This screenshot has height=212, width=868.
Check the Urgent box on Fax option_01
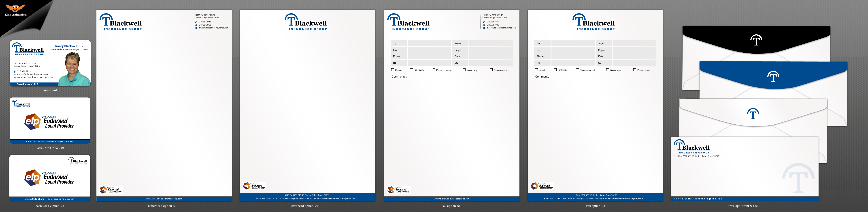393,70
